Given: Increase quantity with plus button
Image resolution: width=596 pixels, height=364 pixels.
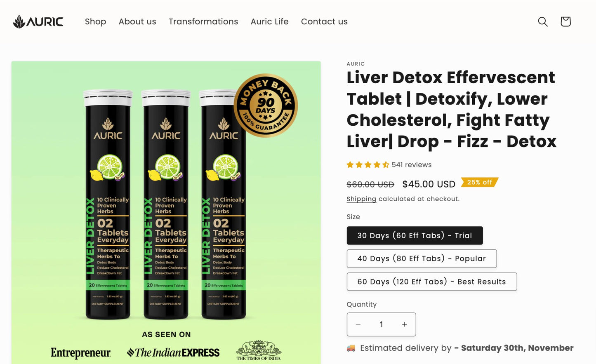Looking at the screenshot, I should pyautogui.click(x=405, y=324).
